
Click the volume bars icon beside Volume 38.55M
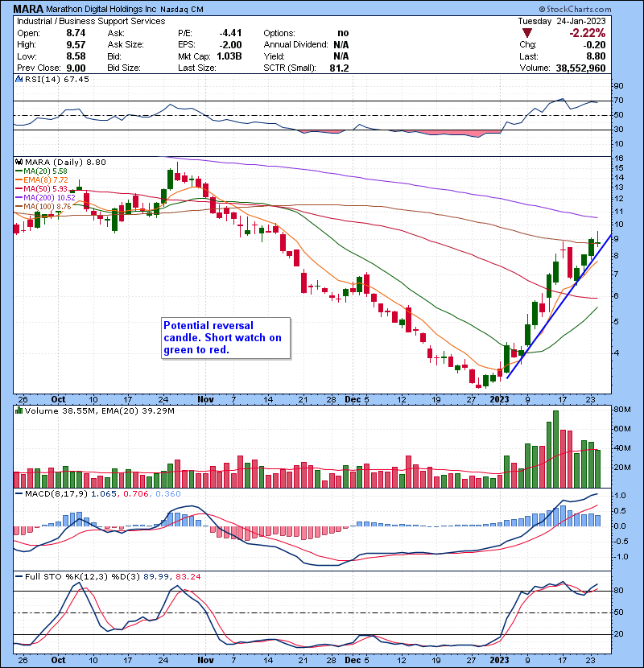tap(19, 410)
